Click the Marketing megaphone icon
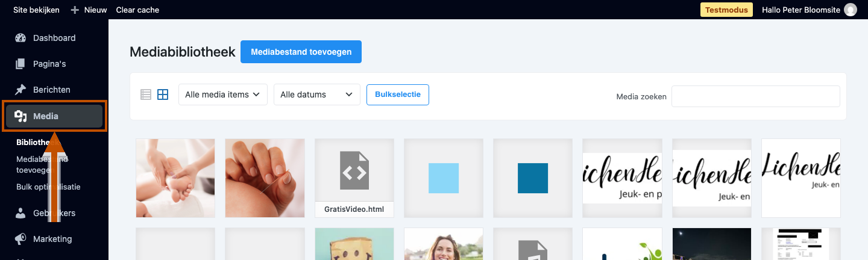Screen dimensions: 868x260 tap(20, 239)
